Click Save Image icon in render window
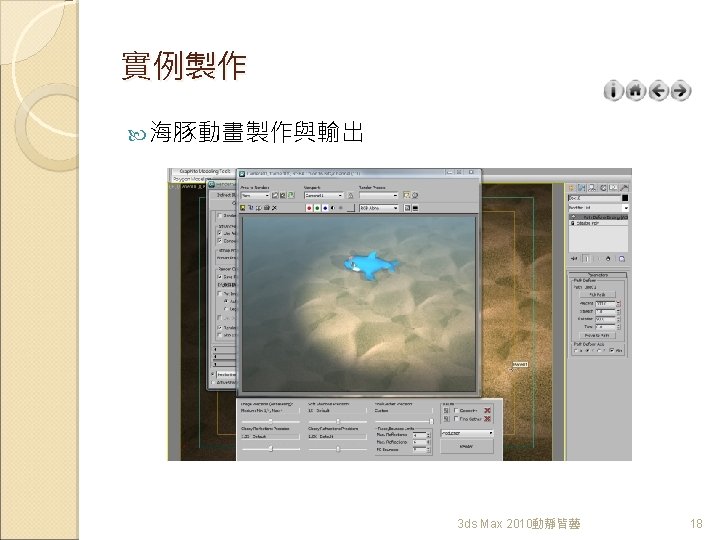720x540 pixels. 242,208
